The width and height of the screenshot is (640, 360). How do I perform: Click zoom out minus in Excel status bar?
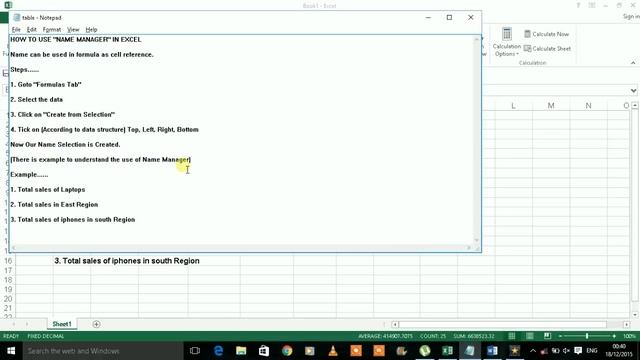[560, 336]
